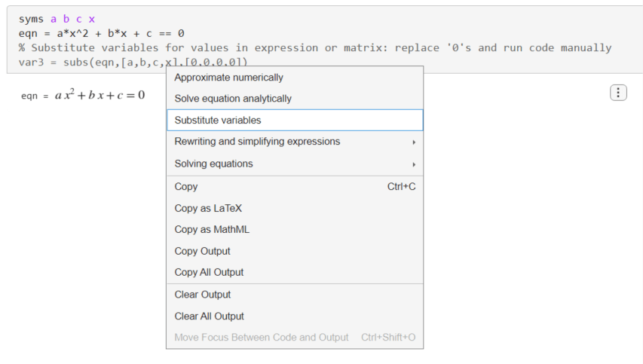The image size is (643, 364).
Task: Click the purple variable x after syms
Action: (91, 19)
